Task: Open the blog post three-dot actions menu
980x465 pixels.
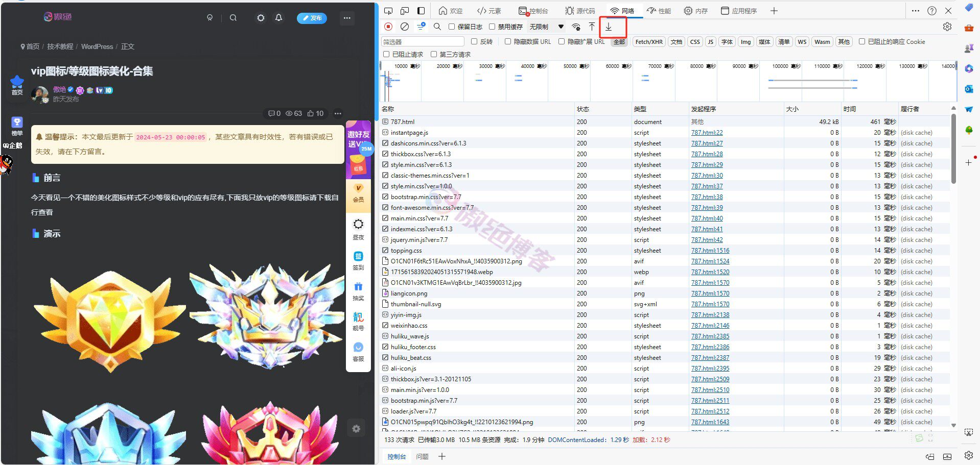Action: click(x=337, y=113)
